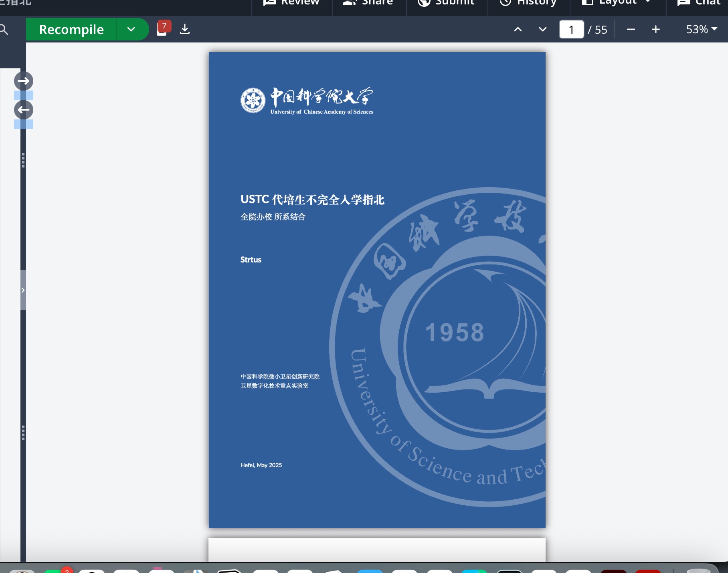Click the green Recompile button

pyautogui.click(x=71, y=29)
